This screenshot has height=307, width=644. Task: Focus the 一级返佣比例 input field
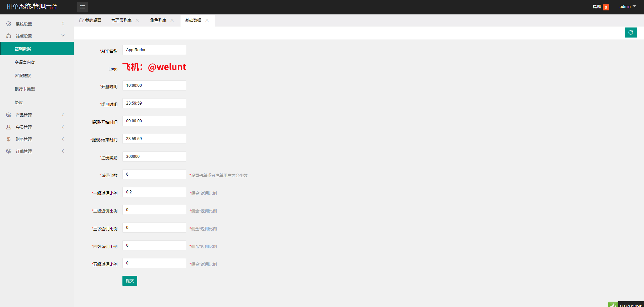coord(154,192)
